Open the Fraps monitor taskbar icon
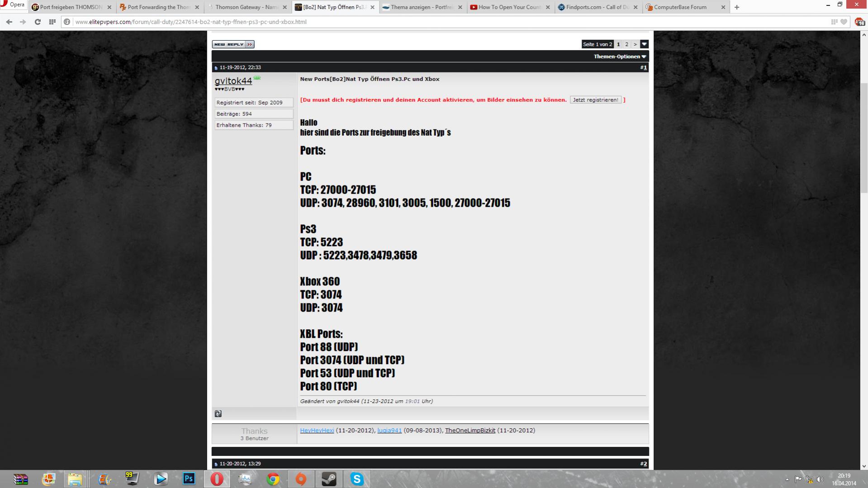868x488 pixels. pyautogui.click(x=132, y=479)
